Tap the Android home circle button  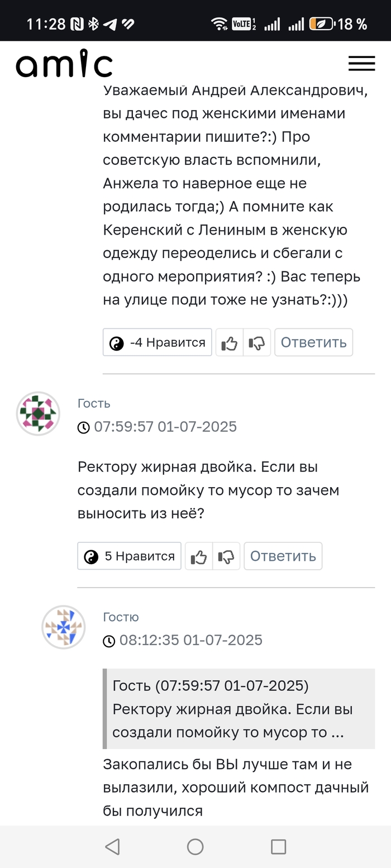pyautogui.click(x=195, y=847)
